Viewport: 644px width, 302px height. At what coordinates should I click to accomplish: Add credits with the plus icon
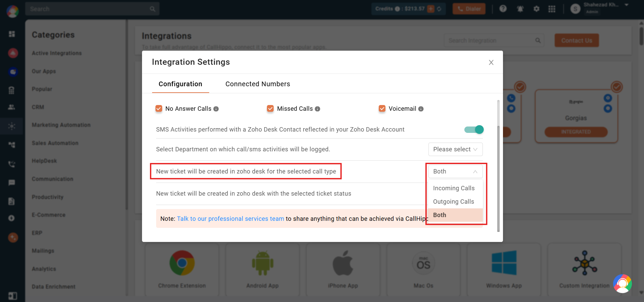[431, 9]
